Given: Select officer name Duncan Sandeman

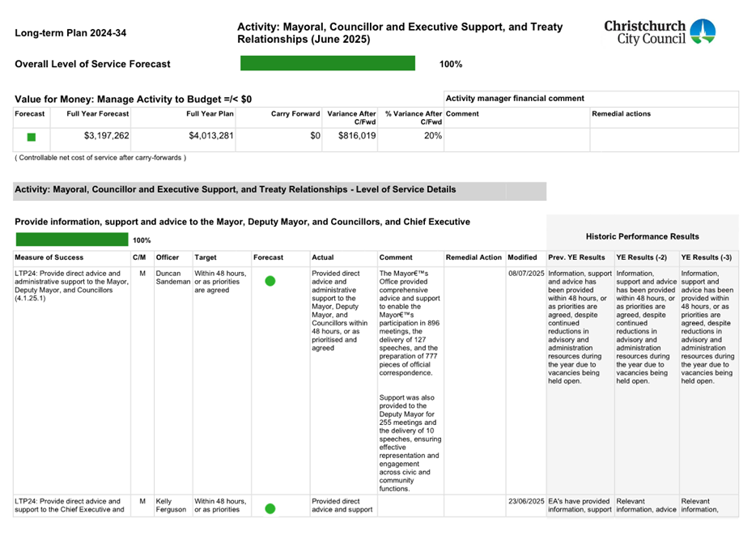Looking at the screenshot, I should [x=172, y=279].
